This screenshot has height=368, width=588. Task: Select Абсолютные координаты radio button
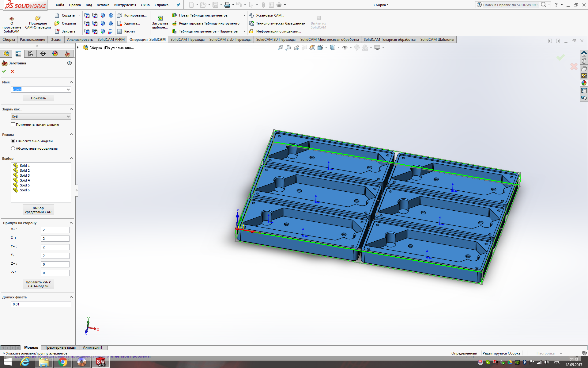point(13,148)
